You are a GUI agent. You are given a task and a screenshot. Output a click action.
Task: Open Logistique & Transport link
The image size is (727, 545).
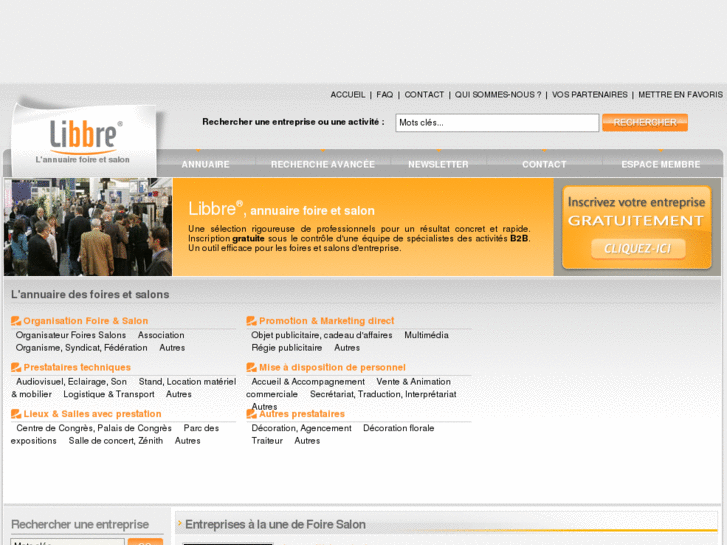coord(109,394)
